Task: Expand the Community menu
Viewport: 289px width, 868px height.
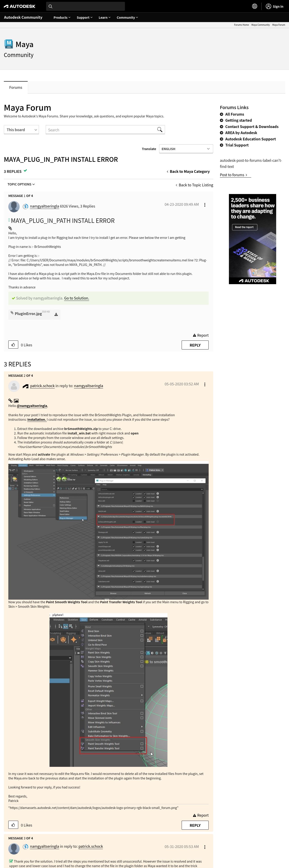Action: click(128, 18)
